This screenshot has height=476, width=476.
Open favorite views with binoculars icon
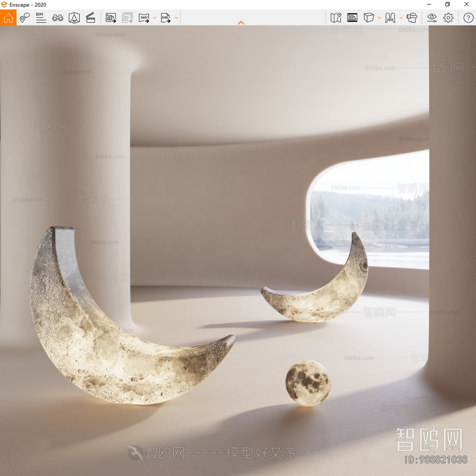point(57,18)
